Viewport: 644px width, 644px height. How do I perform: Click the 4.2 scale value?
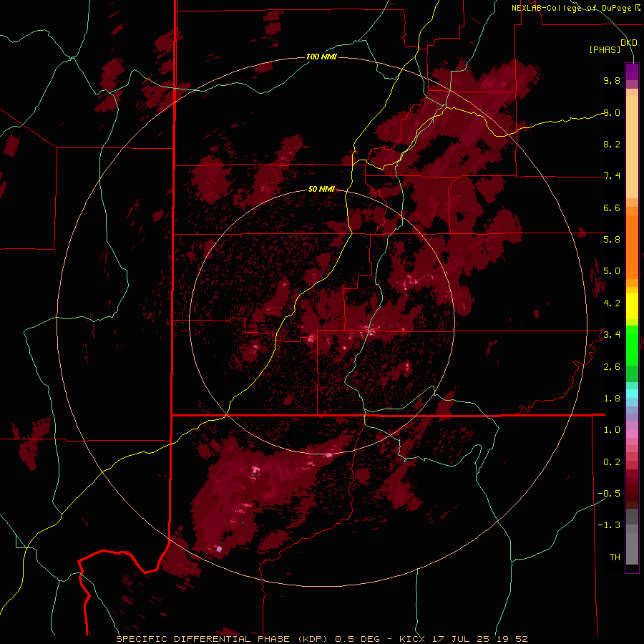(x=612, y=303)
